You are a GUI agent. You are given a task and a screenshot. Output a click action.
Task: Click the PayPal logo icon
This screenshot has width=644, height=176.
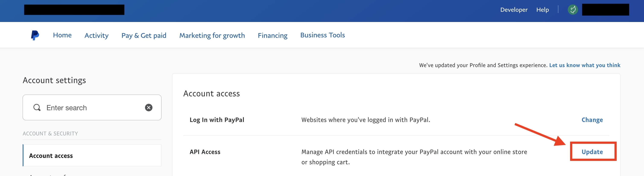35,35
